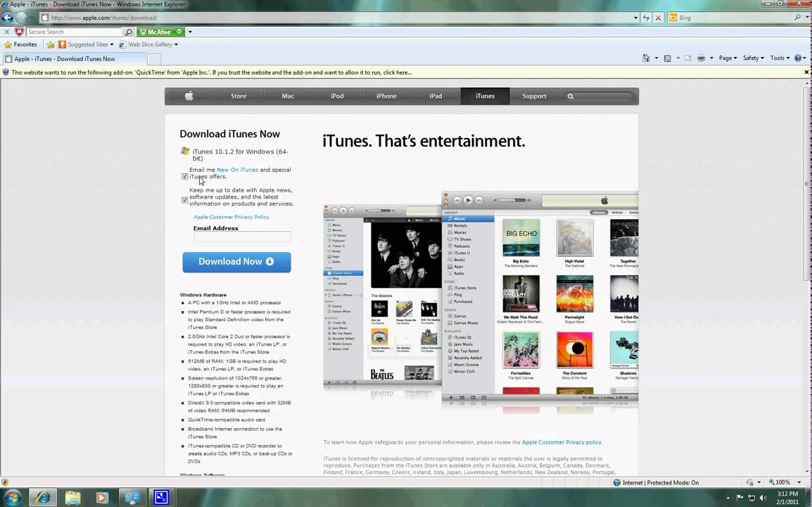Screen dimensions: 812x507
Task: Open the Support tab on Apple nav
Action: coord(535,96)
